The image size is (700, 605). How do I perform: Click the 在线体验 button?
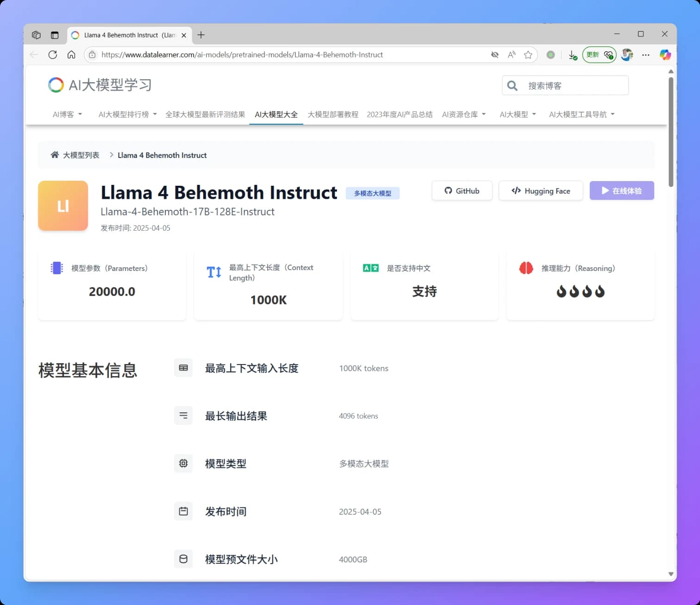[x=621, y=190]
